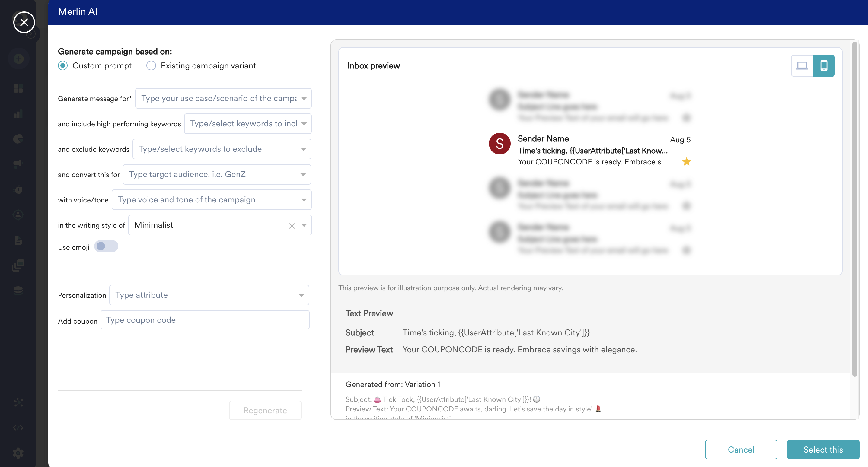Select Existing campaign variant option
The height and width of the screenshot is (467, 868).
tap(151, 65)
